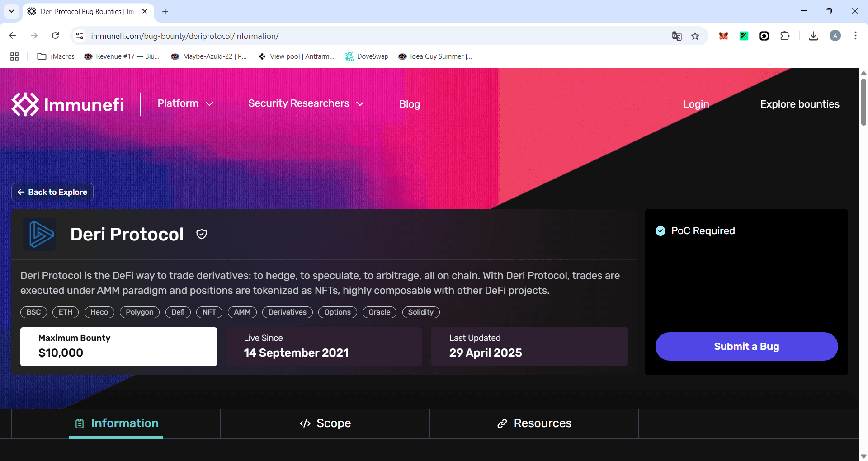This screenshot has height=461, width=868.
Task: Click the browser back arrow
Action: click(x=13, y=36)
